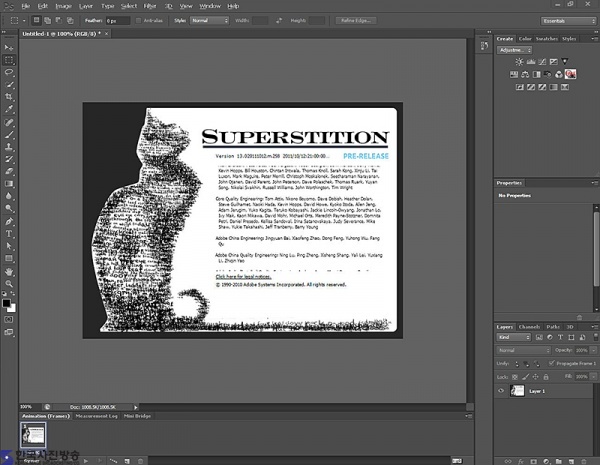Select the Horizontal Type tool
The image size is (600, 465).
click(8, 234)
